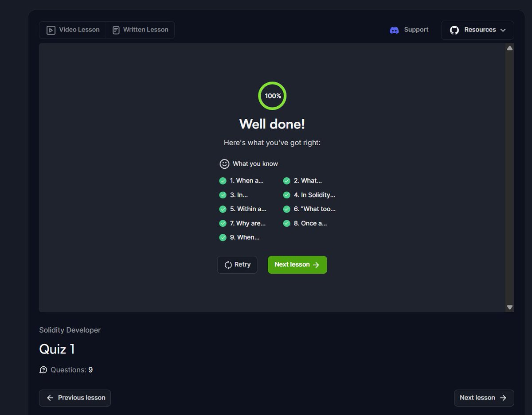This screenshot has width=532, height=415.
Task: Click the green checkmark beside question 4
Action: pyautogui.click(x=287, y=195)
